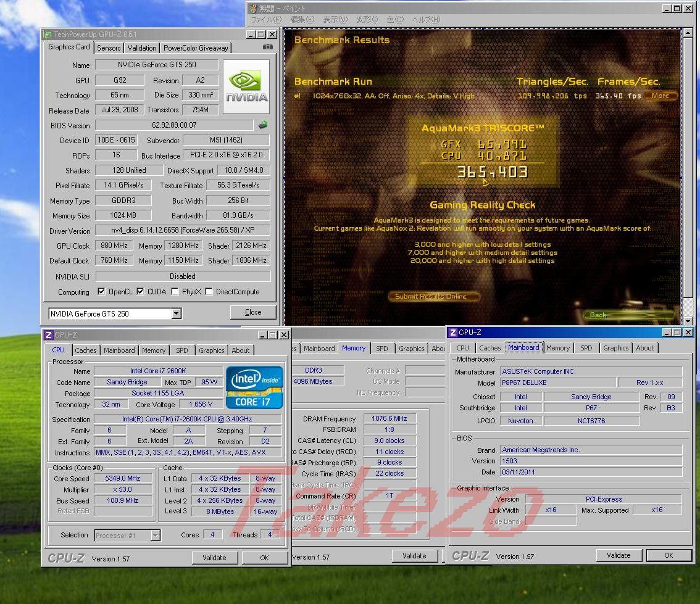Select Mainboard tab in right CPU-Z window
This screenshot has width=700, height=604.
pos(523,347)
